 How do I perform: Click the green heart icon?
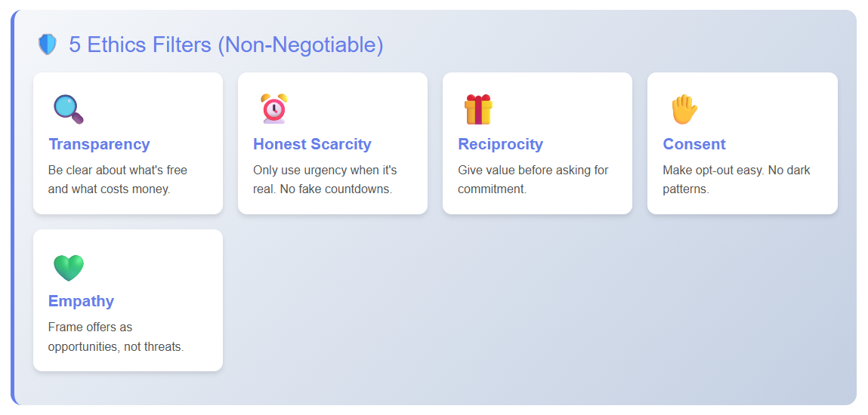click(x=68, y=267)
